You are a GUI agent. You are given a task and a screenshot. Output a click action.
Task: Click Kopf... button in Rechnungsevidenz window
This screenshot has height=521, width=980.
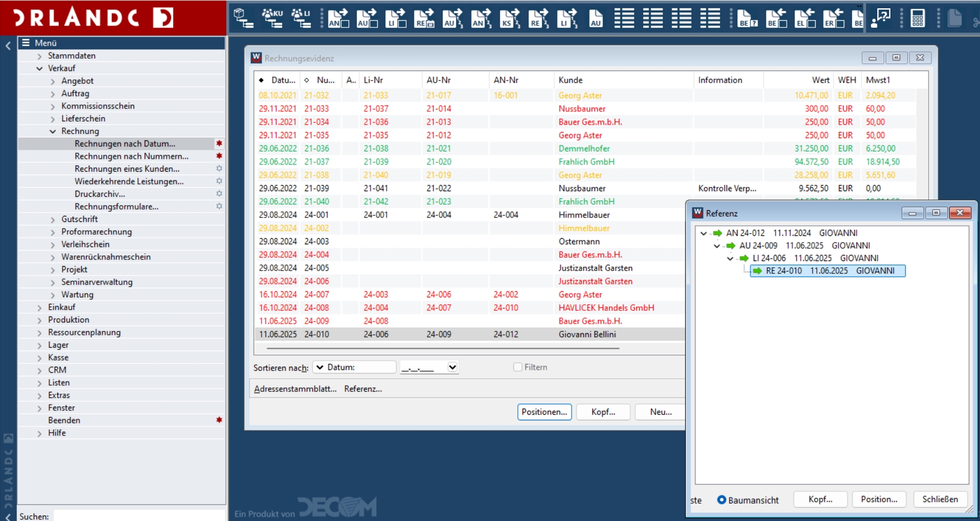(603, 412)
